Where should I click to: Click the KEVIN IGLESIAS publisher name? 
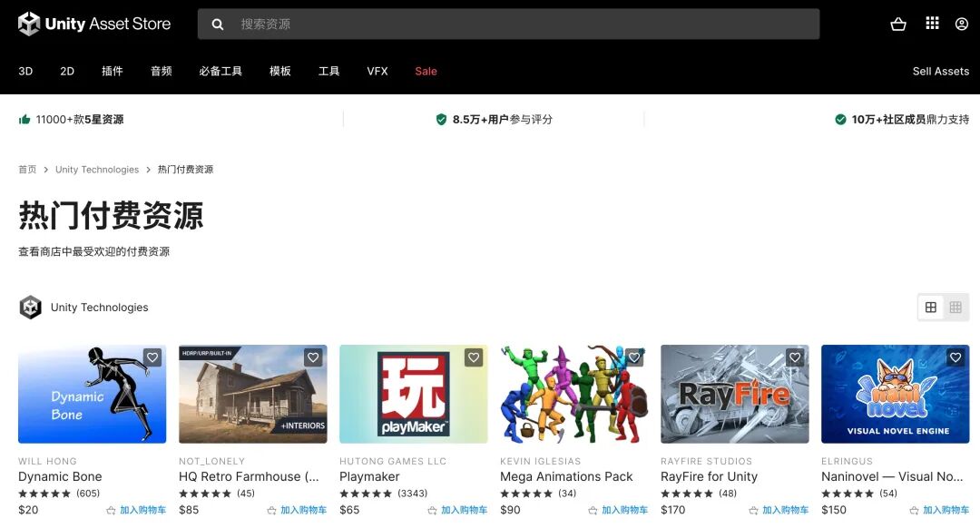pyautogui.click(x=541, y=461)
